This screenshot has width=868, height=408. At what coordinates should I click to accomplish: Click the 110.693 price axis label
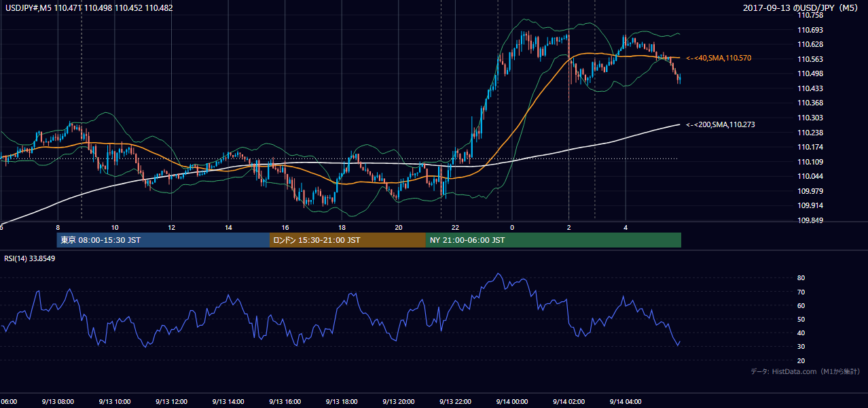[x=810, y=30]
